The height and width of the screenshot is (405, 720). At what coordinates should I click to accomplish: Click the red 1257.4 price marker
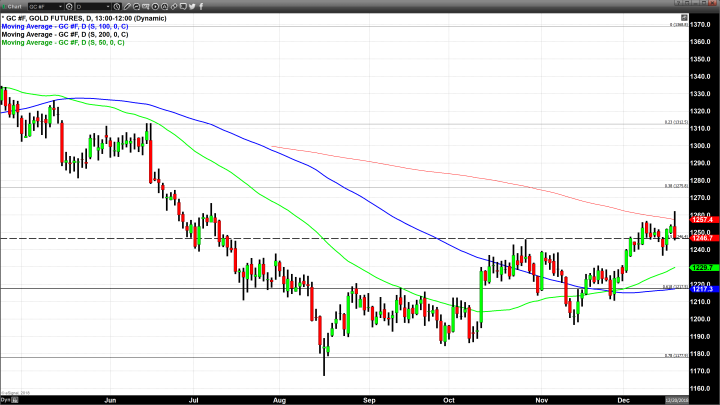coord(700,219)
